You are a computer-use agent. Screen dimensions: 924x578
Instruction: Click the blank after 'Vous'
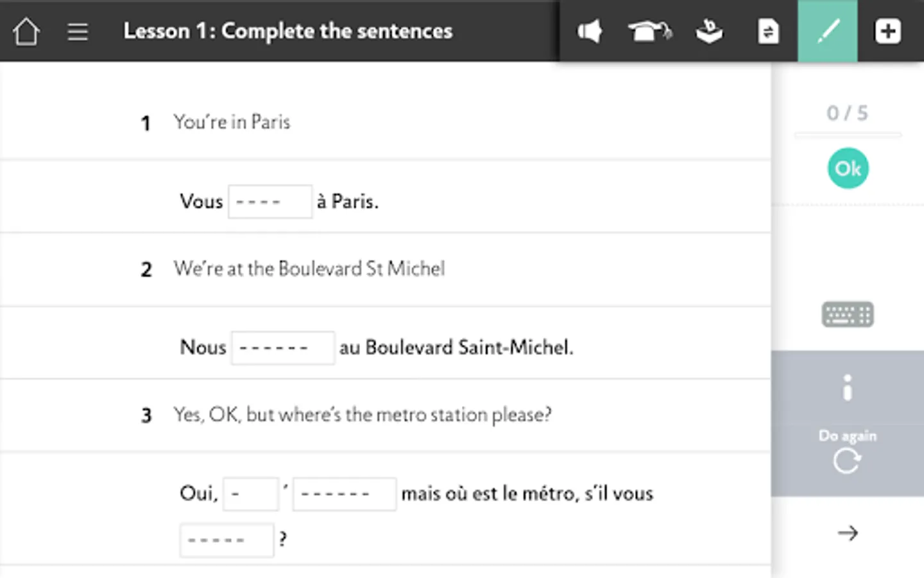(x=270, y=202)
